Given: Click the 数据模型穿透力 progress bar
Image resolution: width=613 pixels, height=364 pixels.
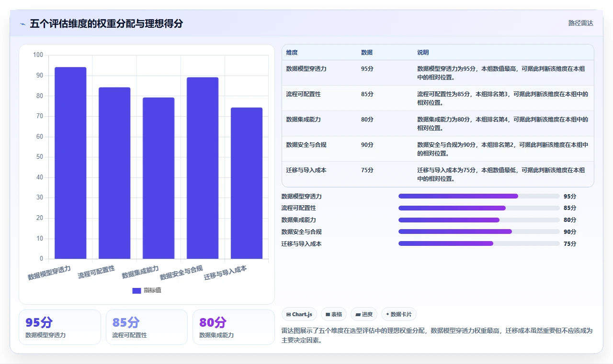Looking at the screenshot, I should click(x=479, y=196).
